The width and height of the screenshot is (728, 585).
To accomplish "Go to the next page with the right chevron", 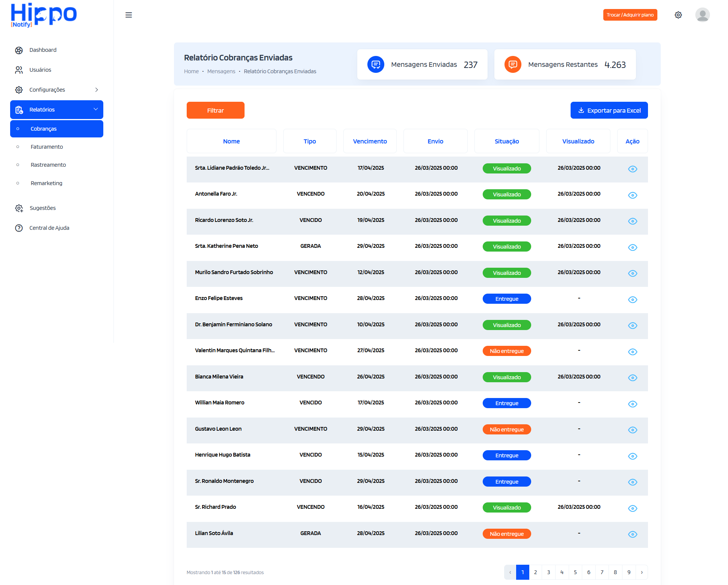I will (x=642, y=572).
